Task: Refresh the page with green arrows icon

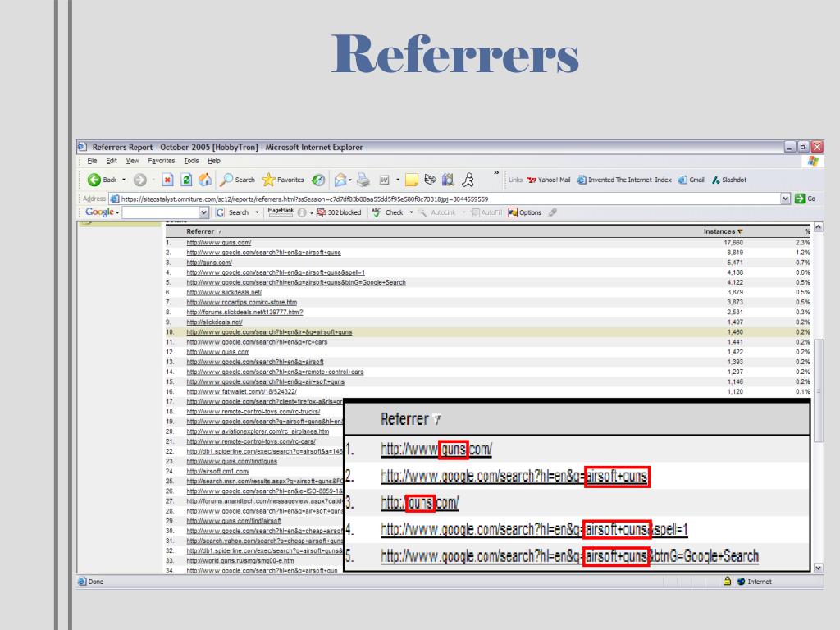Action: (186, 180)
